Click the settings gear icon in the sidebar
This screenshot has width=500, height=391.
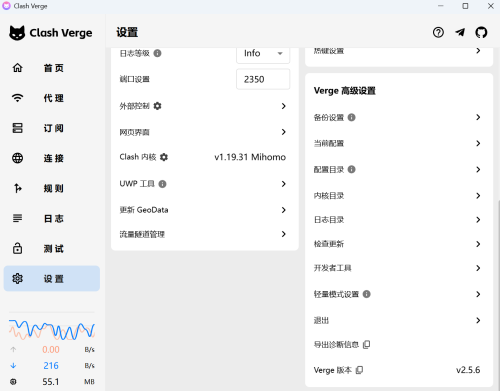[x=17, y=278]
